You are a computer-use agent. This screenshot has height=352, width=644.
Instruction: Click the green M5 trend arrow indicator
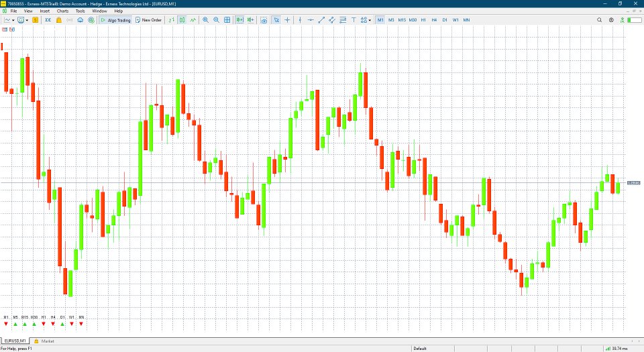[x=15, y=324]
